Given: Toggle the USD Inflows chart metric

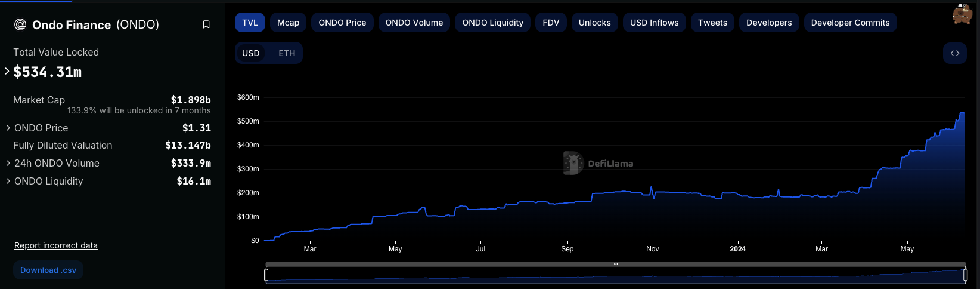Looking at the screenshot, I should click(655, 23).
